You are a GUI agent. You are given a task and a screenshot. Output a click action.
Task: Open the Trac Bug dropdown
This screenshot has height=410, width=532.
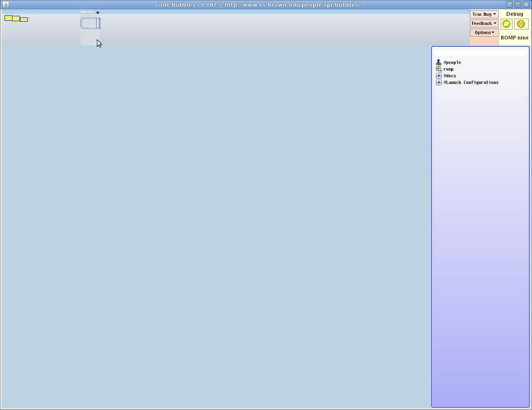(x=484, y=14)
